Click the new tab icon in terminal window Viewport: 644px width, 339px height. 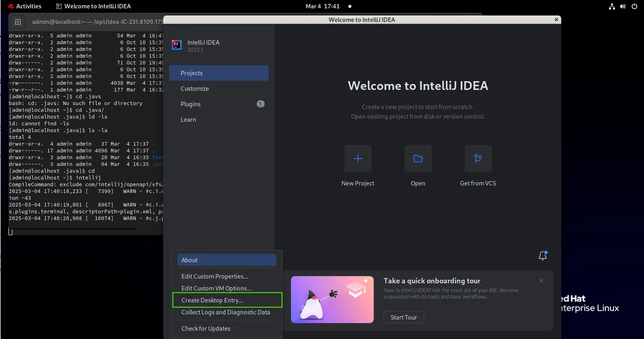click(18, 22)
